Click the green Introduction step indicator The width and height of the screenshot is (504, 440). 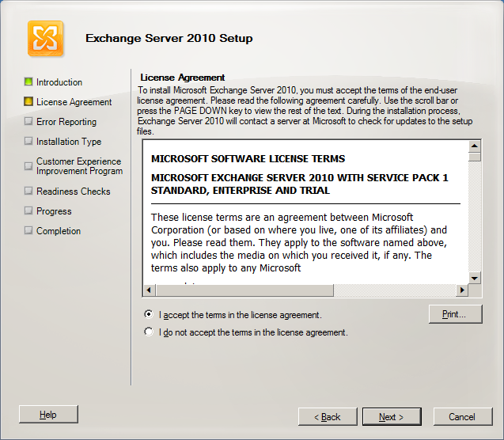28,82
